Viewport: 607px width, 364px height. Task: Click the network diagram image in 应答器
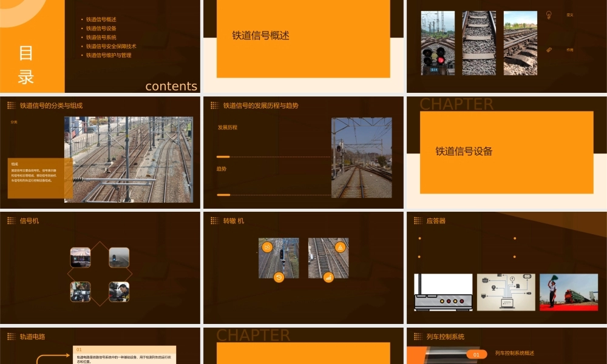coord(506,292)
